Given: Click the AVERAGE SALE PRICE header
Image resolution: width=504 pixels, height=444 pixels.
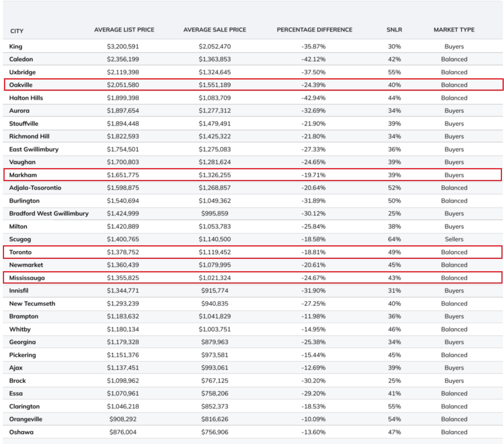Looking at the screenshot, I should point(215,30).
